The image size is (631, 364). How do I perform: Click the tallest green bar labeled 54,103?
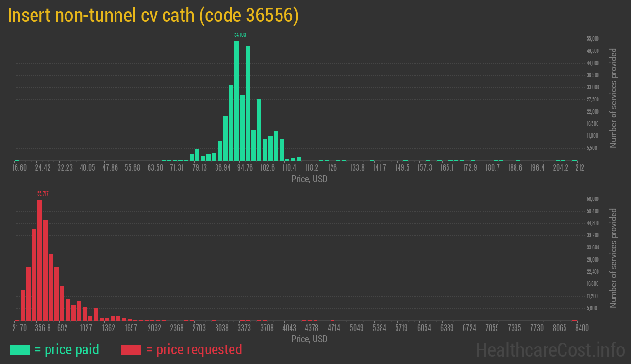pos(236,100)
